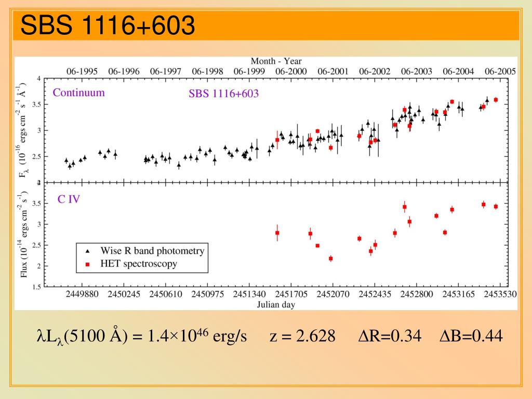
Task: Click the 06-2001 top axis label
Action: click(x=333, y=72)
